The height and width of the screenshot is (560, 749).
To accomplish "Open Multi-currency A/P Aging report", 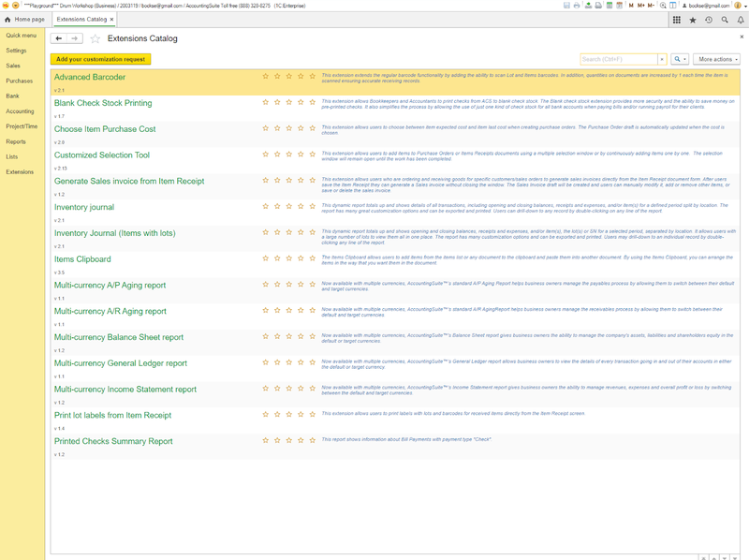I will pos(110,286).
